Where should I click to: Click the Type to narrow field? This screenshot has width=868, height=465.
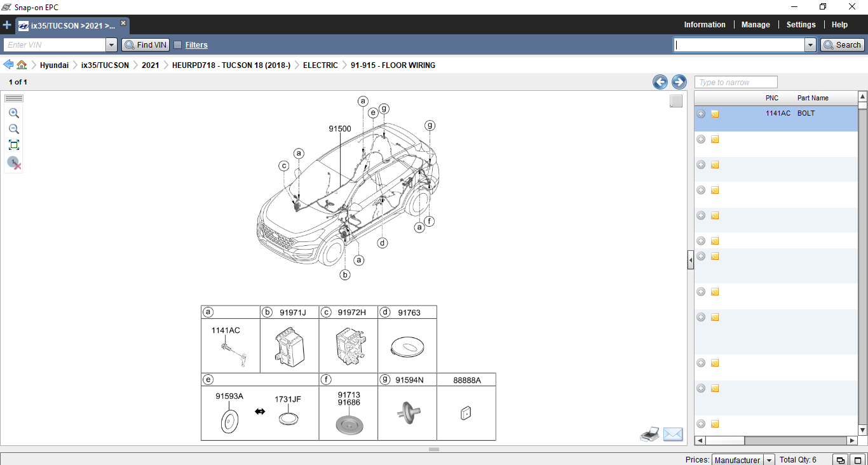[736, 82]
